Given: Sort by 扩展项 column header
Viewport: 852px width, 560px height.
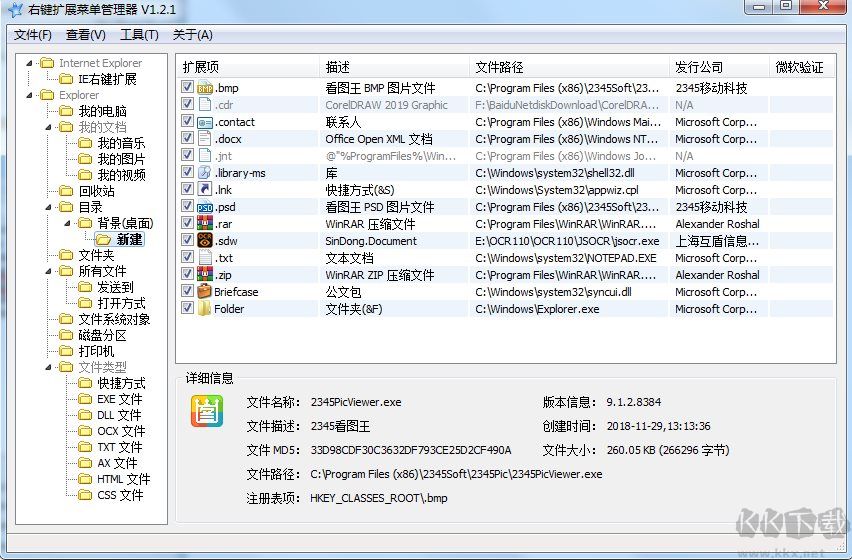Looking at the screenshot, I should [x=248, y=67].
